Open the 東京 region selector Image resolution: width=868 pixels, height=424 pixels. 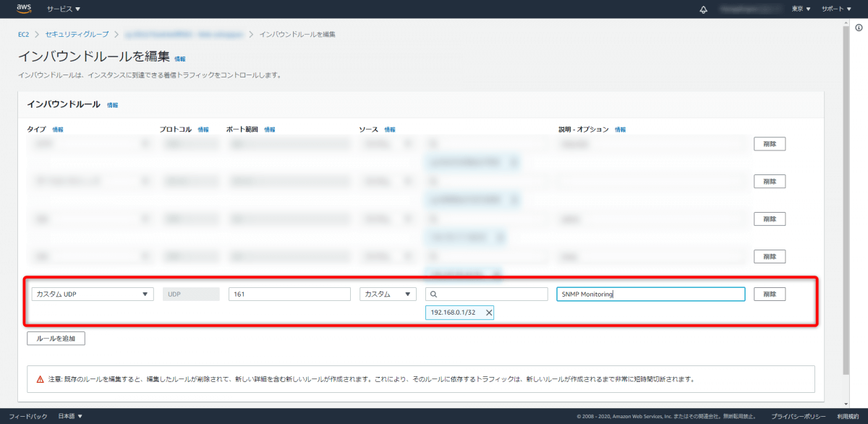tap(801, 9)
